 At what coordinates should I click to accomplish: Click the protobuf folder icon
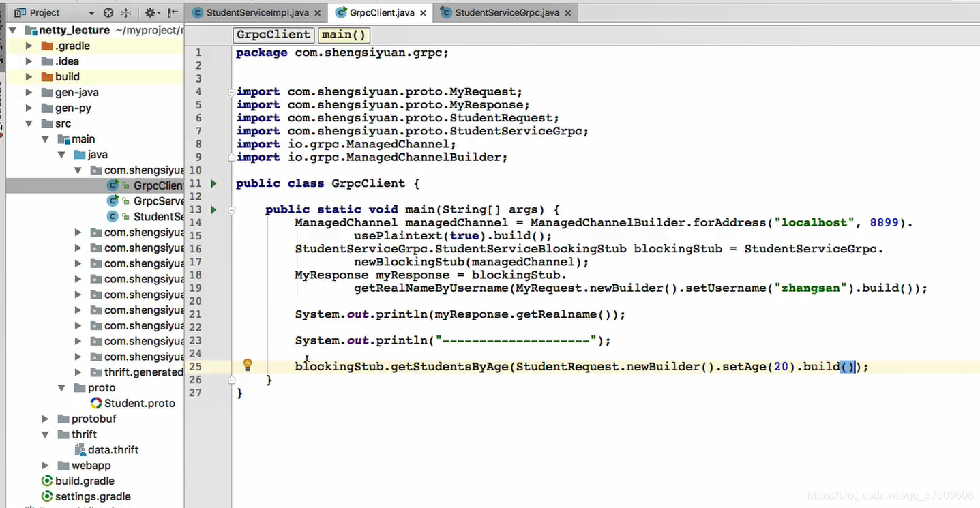tap(63, 419)
